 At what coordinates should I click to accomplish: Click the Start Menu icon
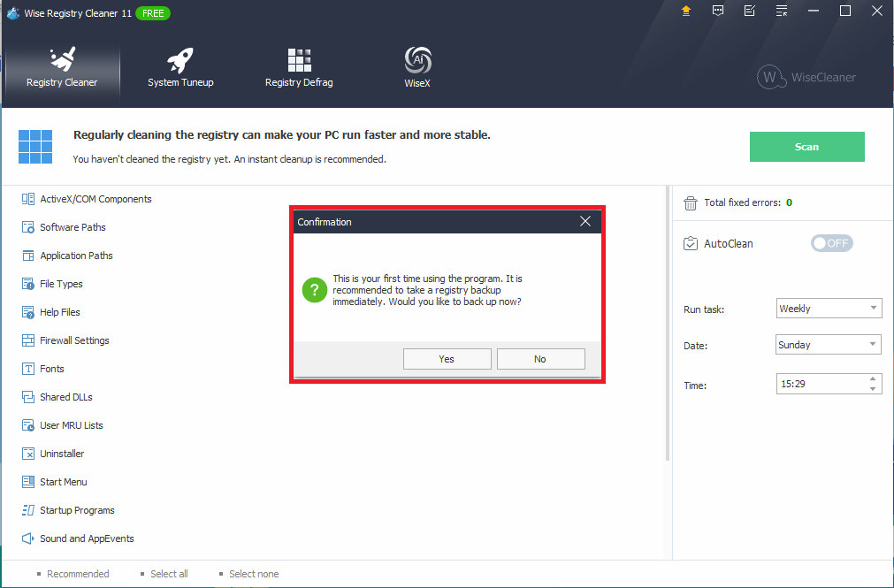pos(28,482)
